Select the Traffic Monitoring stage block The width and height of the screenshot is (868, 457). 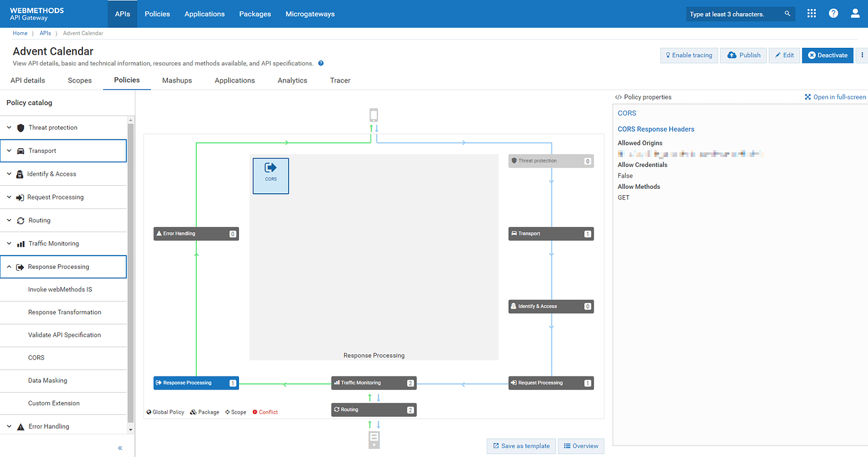pos(374,383)
